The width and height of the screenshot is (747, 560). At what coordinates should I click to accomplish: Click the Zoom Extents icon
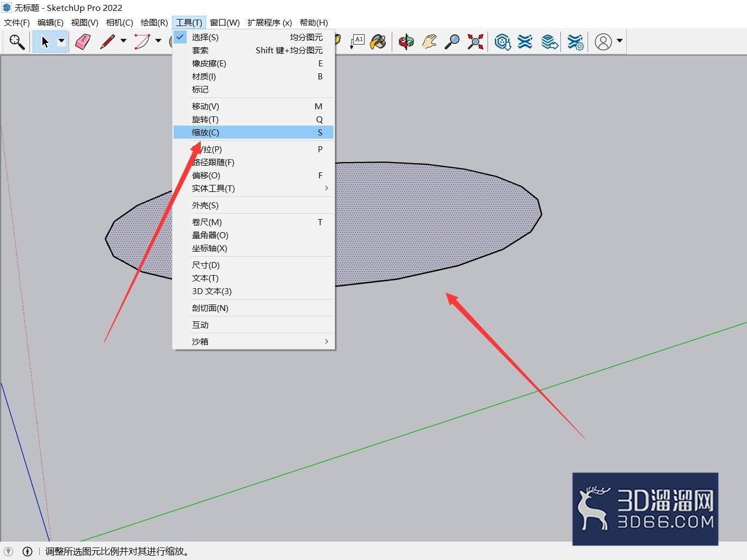coord(476,42)
